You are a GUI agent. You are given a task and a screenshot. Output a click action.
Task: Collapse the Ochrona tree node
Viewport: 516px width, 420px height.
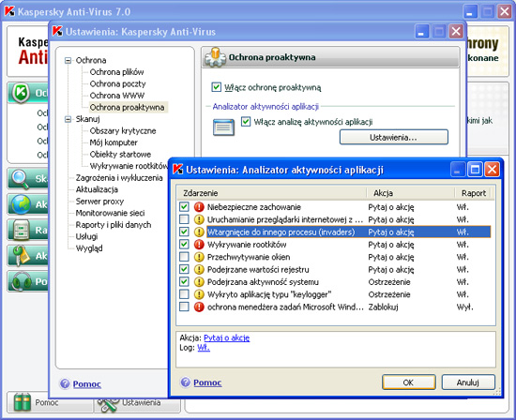(x=68, y=60)
